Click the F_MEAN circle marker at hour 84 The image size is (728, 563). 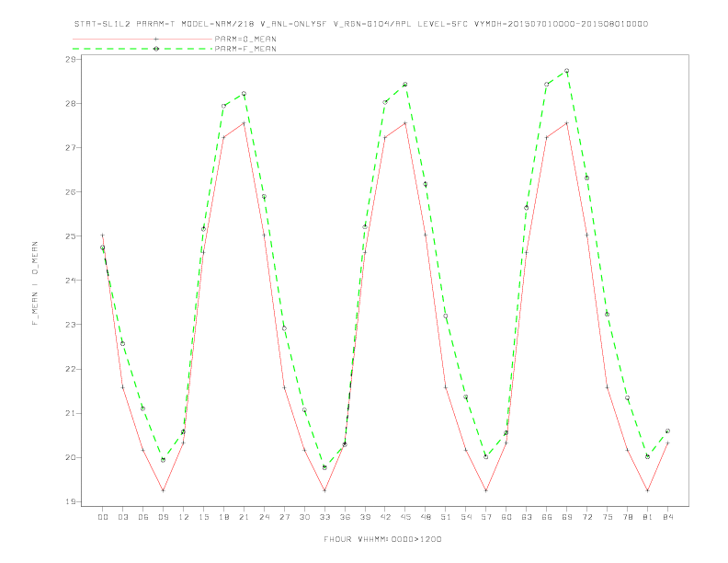(x=667, y=431)
